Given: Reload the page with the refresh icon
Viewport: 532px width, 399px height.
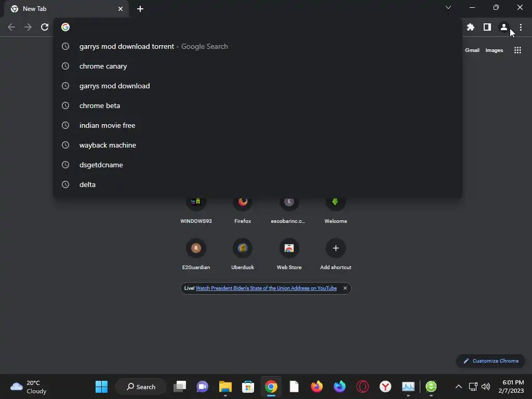Looking at the screenshot, I should (45, 27).
